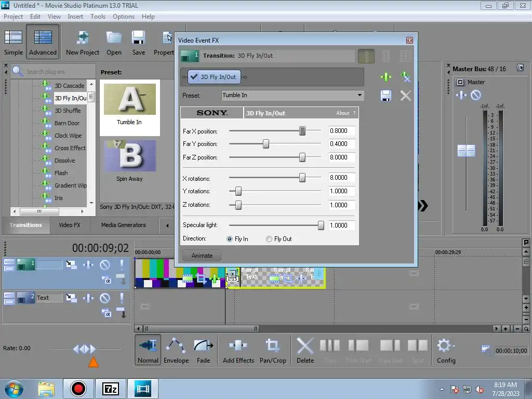
Task: Select Fly Out direction
Action: (x=269, y=239)
